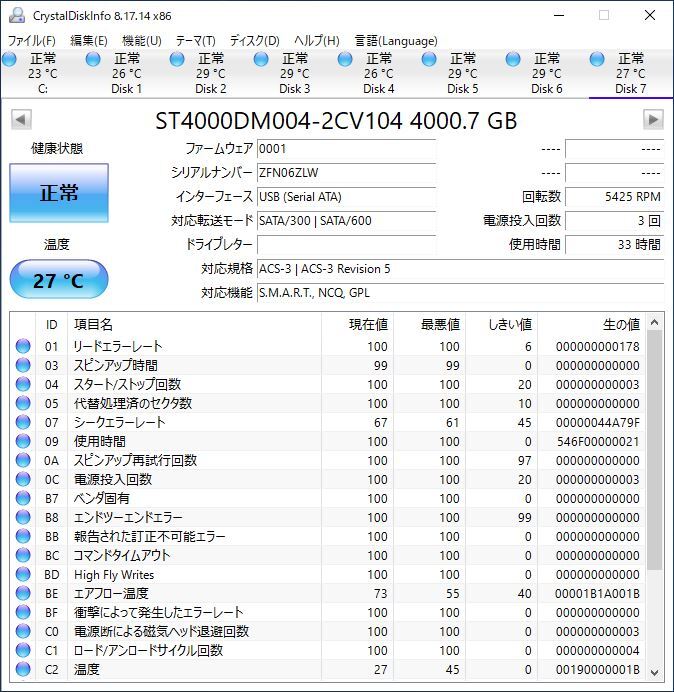Open the ディスク(D) menu
This screenshot has height=692, width=674.
pyautogui.click(x=255, y=41)
